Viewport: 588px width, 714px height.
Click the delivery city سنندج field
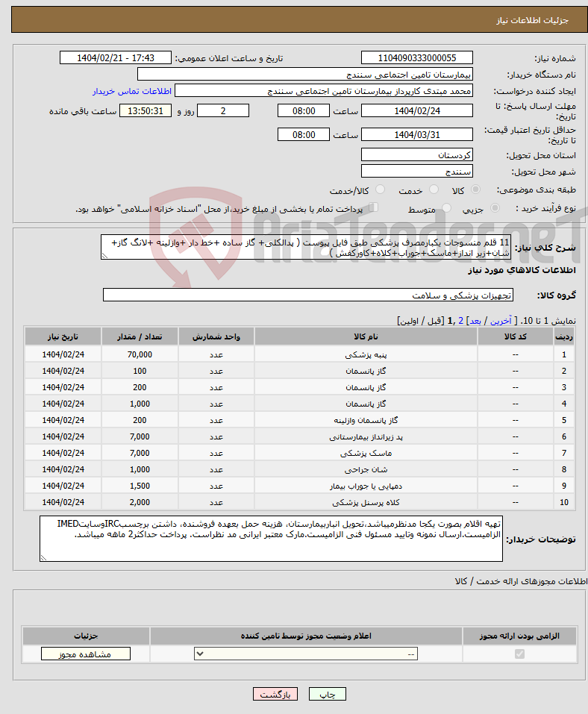click(x=416, y=171)
